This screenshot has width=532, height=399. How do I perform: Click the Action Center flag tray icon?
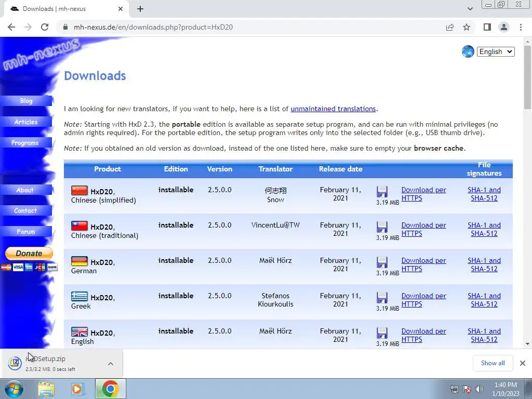pos(467,389)
